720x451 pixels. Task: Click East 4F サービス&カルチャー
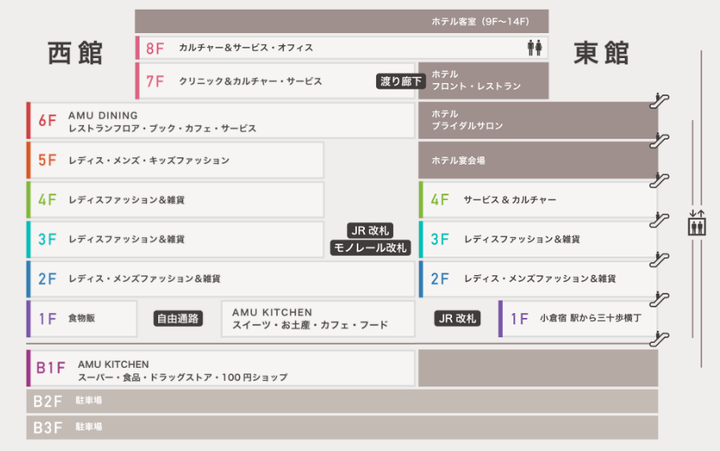[537, 200]
